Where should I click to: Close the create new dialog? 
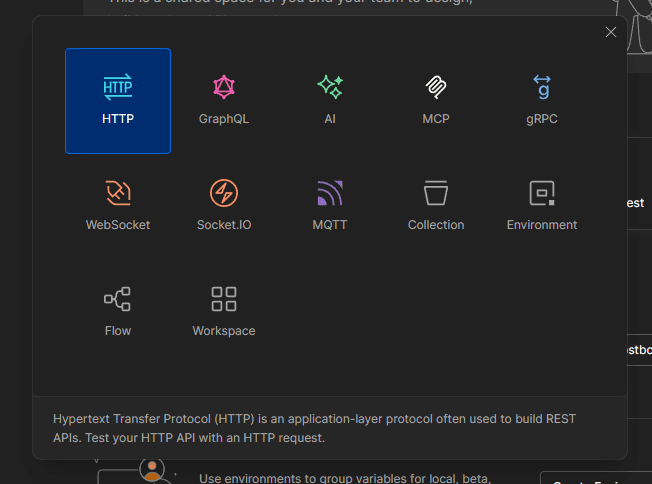[611, 32]
